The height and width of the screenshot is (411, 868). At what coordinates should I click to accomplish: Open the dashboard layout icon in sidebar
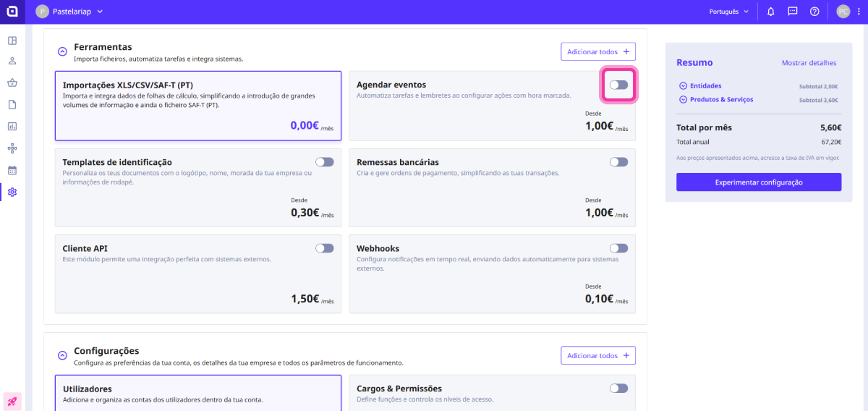(x=12, y=40)
